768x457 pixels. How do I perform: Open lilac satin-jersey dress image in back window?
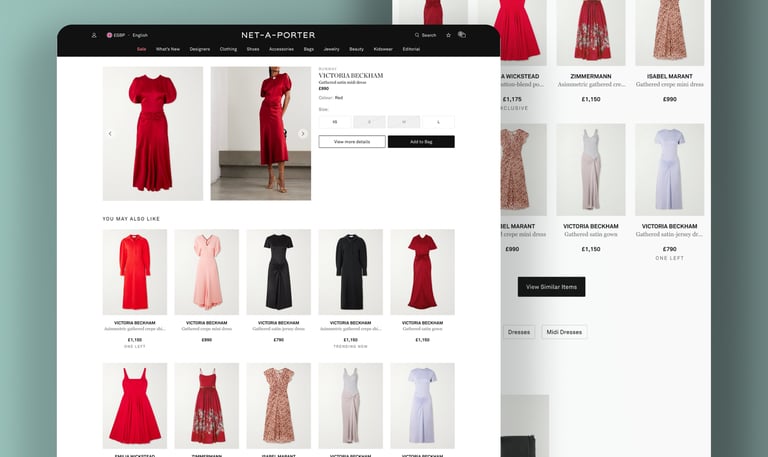[x=670, y=169]
